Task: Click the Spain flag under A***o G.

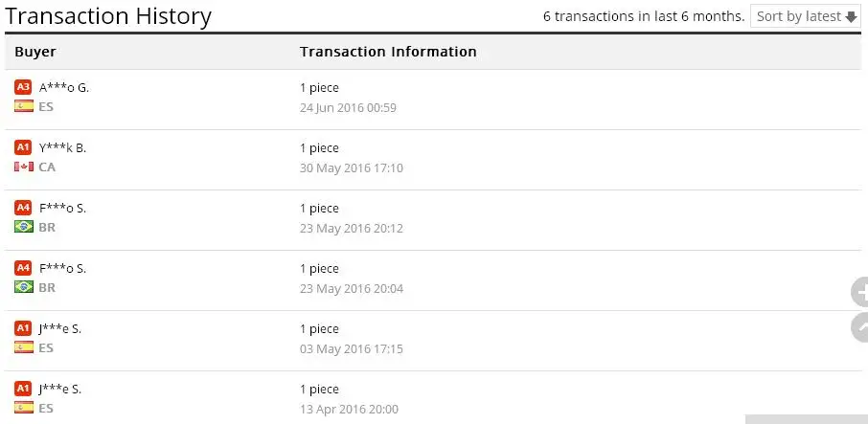Action: tap(24, 106)
